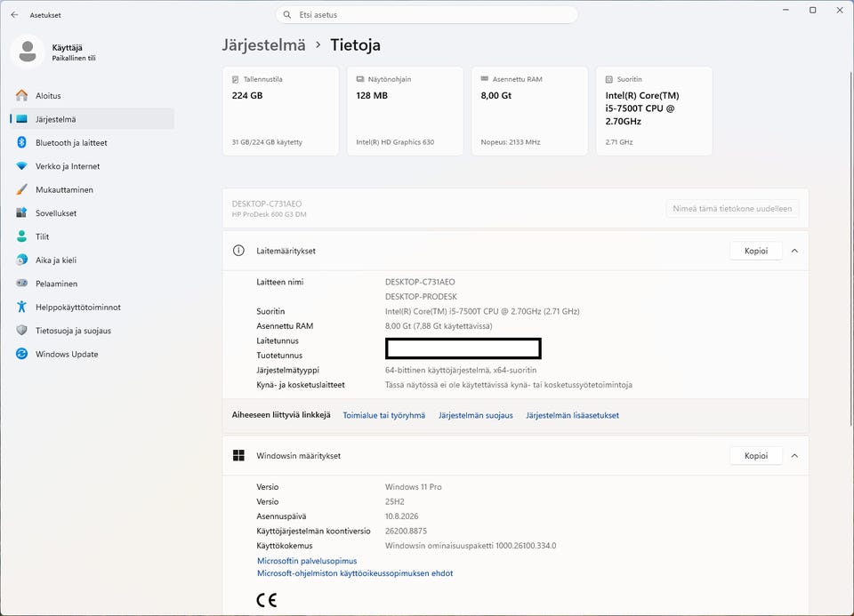Open Toimialue tai työryhmä link
Screen dimensions: 854x616
click(x=384, y=415)
